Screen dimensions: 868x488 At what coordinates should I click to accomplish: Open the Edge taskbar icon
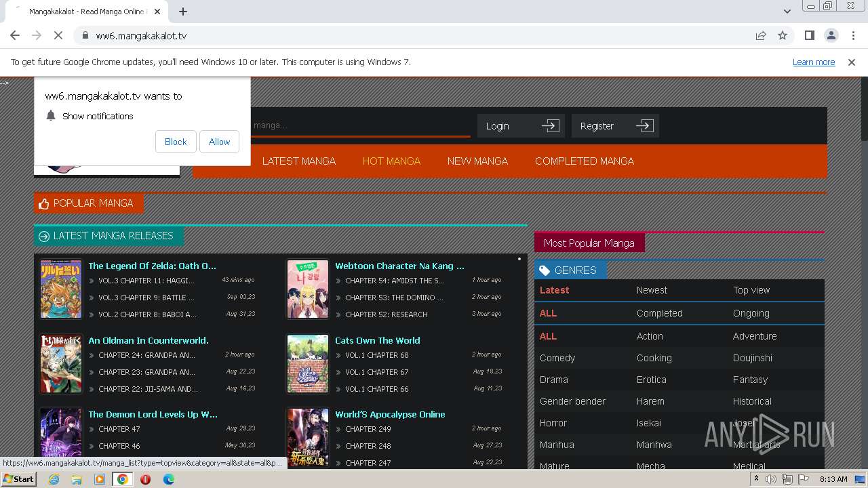(168, 479)
